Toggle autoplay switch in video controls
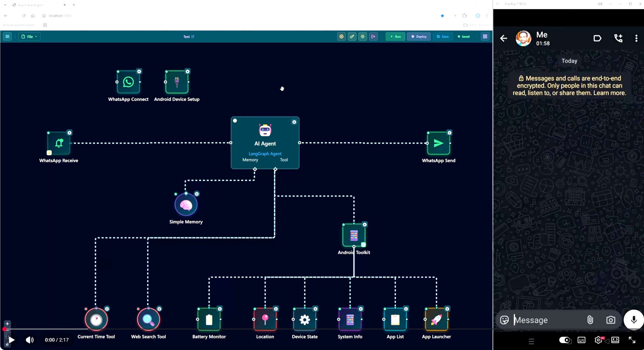Screen dimensions: 644x350 tap(565, 340)
